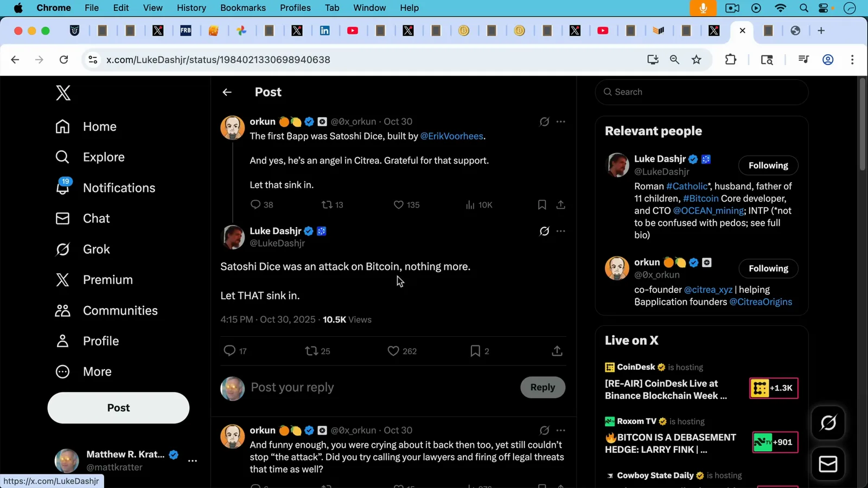Open Notifications with 19 badge
The width and height of the screenshot is (868, 488).
pos(106,188)
